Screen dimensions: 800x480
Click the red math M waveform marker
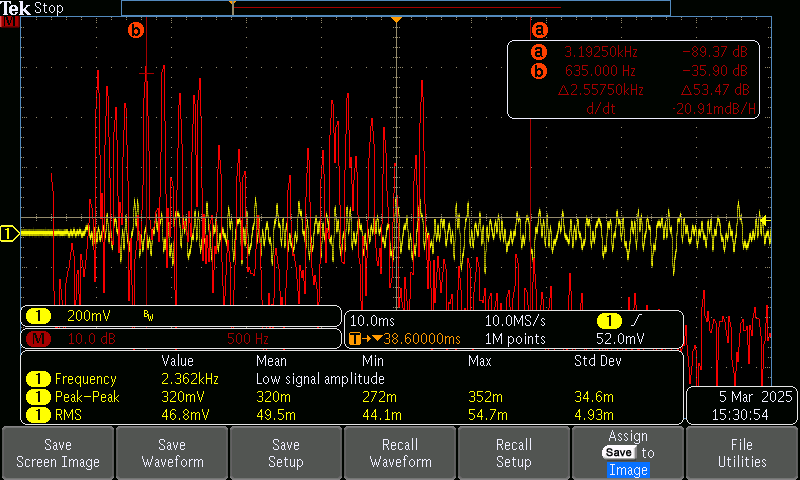point(11,23)
